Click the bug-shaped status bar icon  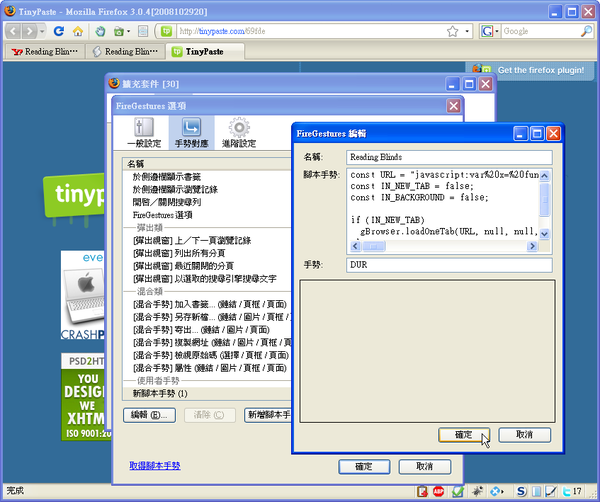pos(477,491)
